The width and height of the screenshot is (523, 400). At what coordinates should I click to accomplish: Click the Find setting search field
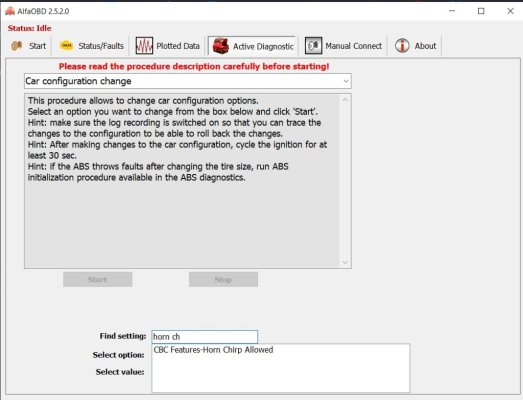tap(204, 337)
